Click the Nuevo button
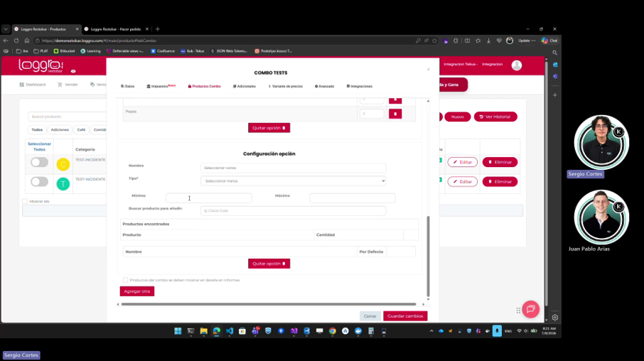The image size is (644, 361). (458, 117)
